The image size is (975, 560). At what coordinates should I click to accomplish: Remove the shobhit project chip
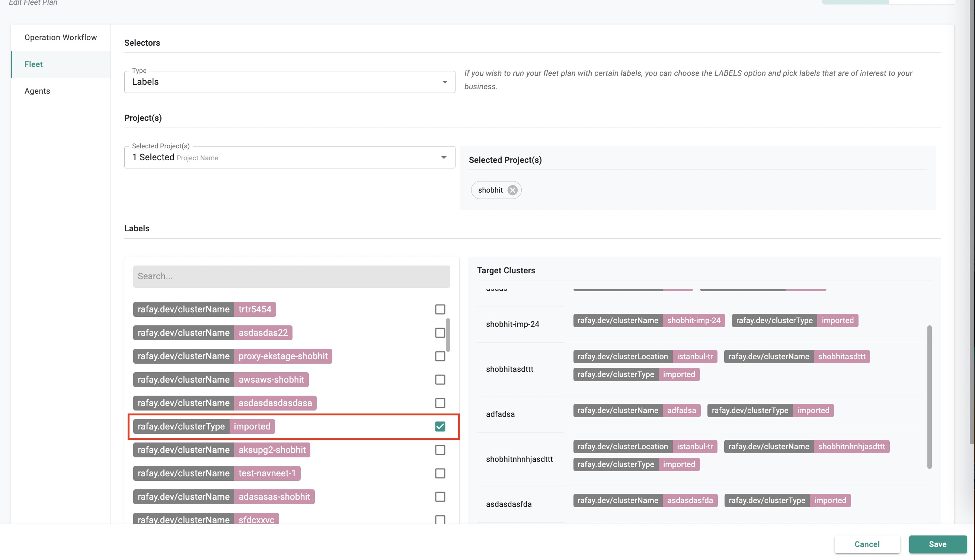pyautogui.click(x=512, y=190)
